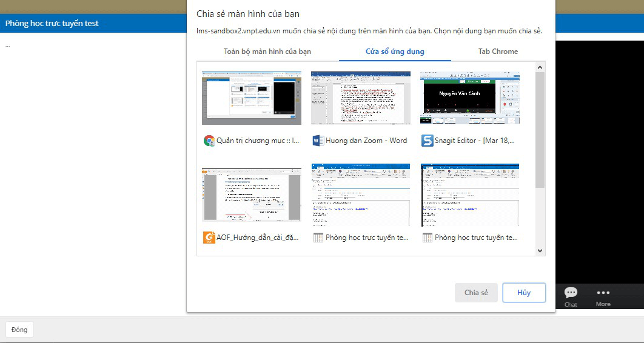Click the window list vertical scrollbar thumb

540,130
